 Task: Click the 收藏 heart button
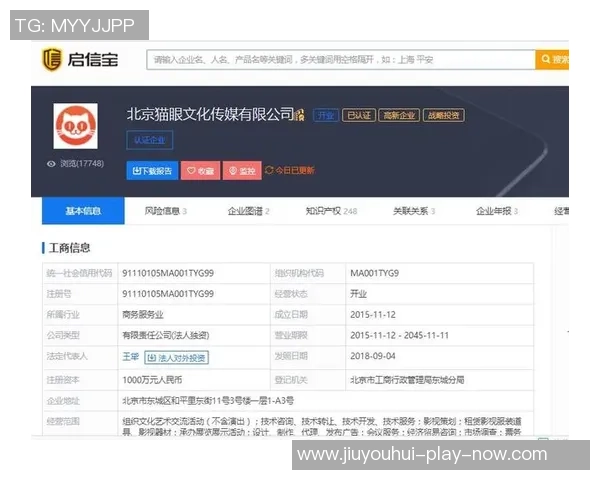[201, 171]
